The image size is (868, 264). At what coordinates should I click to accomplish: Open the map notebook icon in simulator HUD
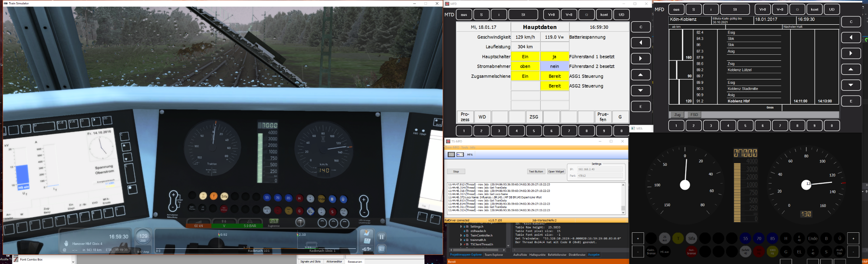click(367, 233)
